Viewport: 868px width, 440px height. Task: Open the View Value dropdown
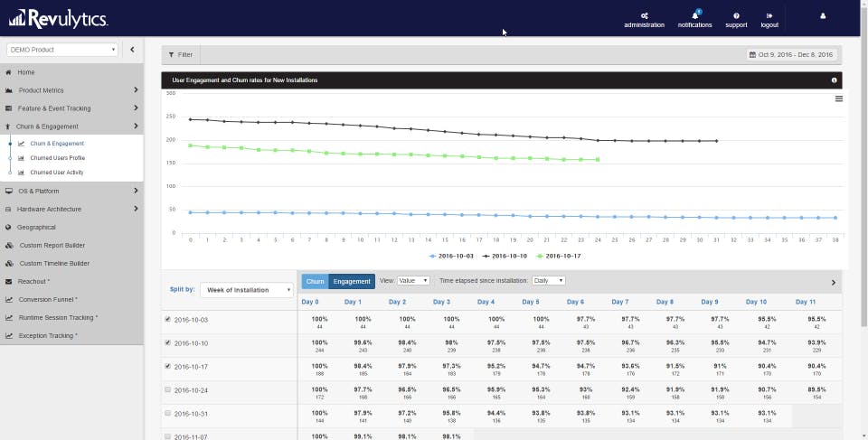pyautogui.click(x=413, y=281)
